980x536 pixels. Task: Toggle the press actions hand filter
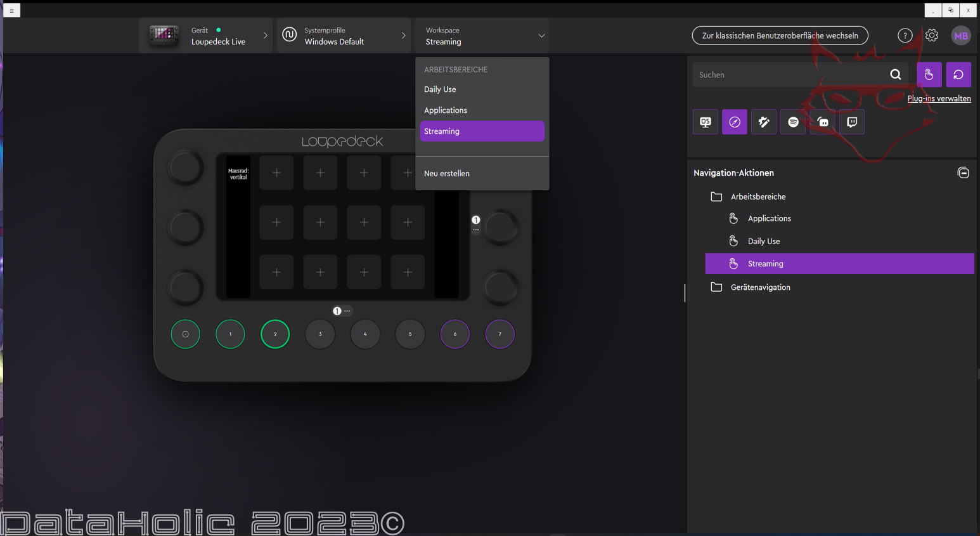point(929,75)
